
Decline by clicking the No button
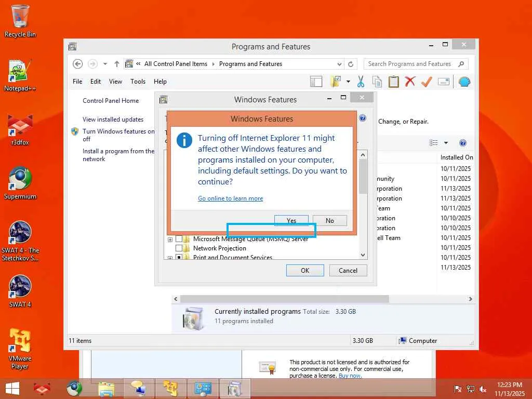(x=330, y=220)
